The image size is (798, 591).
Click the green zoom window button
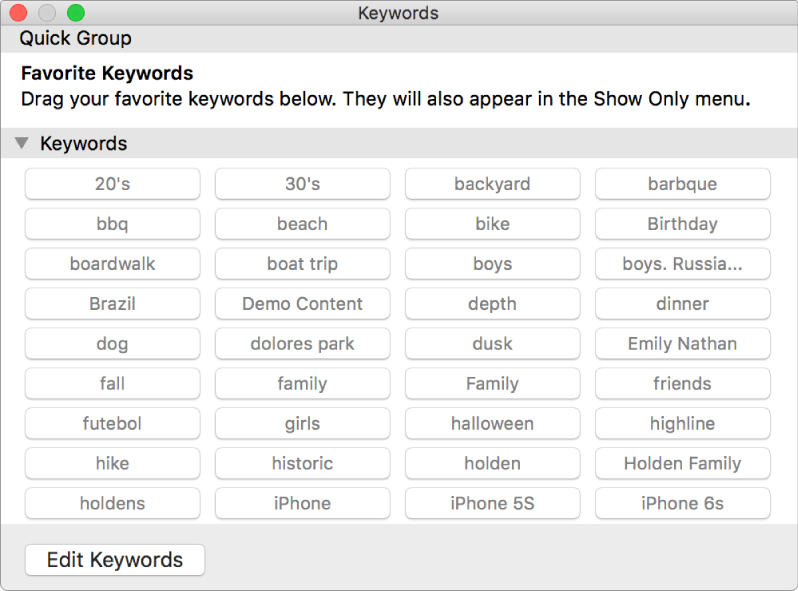[x=75, y=14]
